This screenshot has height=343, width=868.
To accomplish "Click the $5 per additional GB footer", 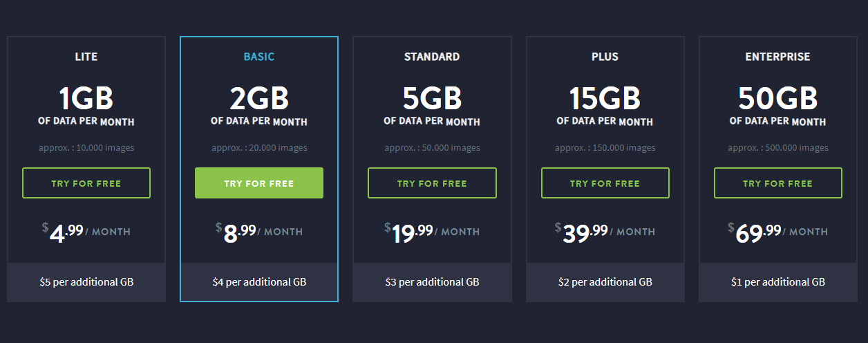I will 86,282.
